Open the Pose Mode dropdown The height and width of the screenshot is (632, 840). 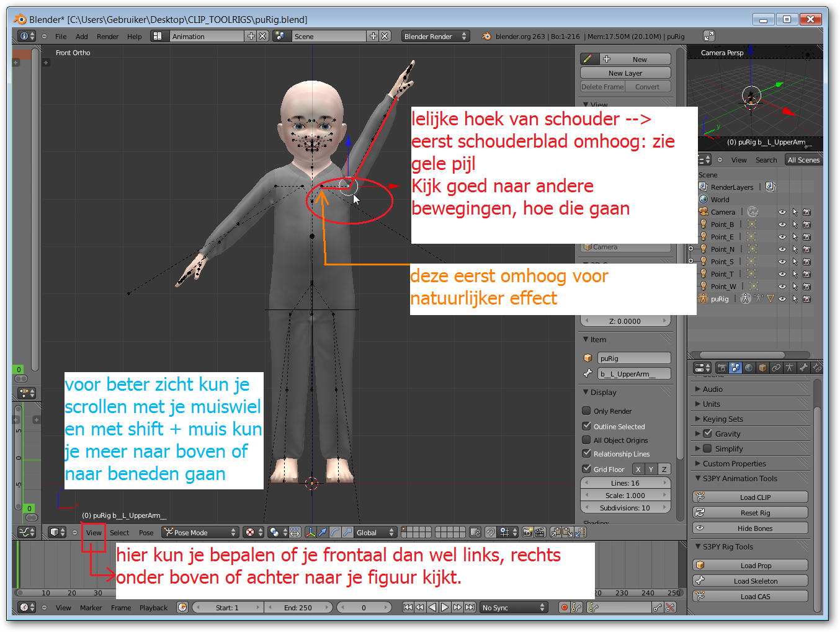[x=199, y=532]
